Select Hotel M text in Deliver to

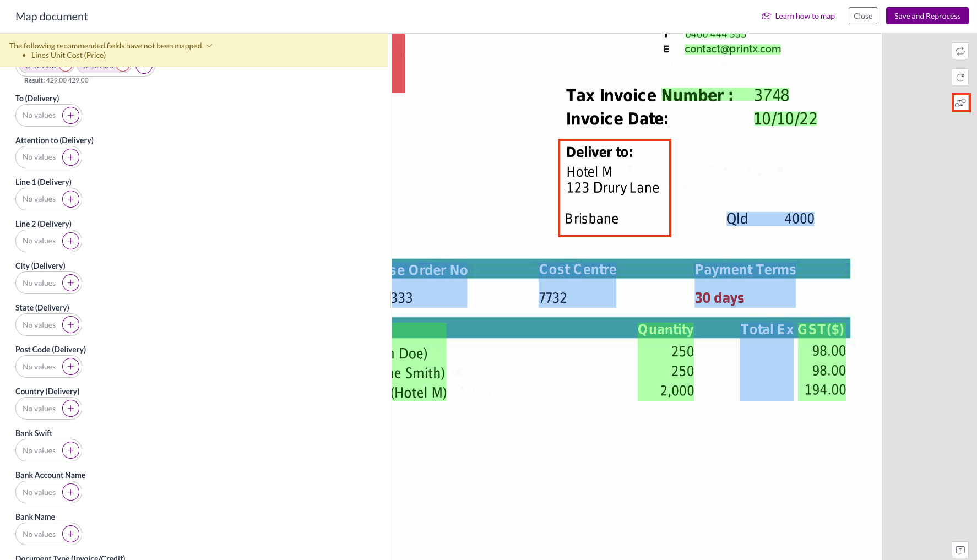[589, 172]
